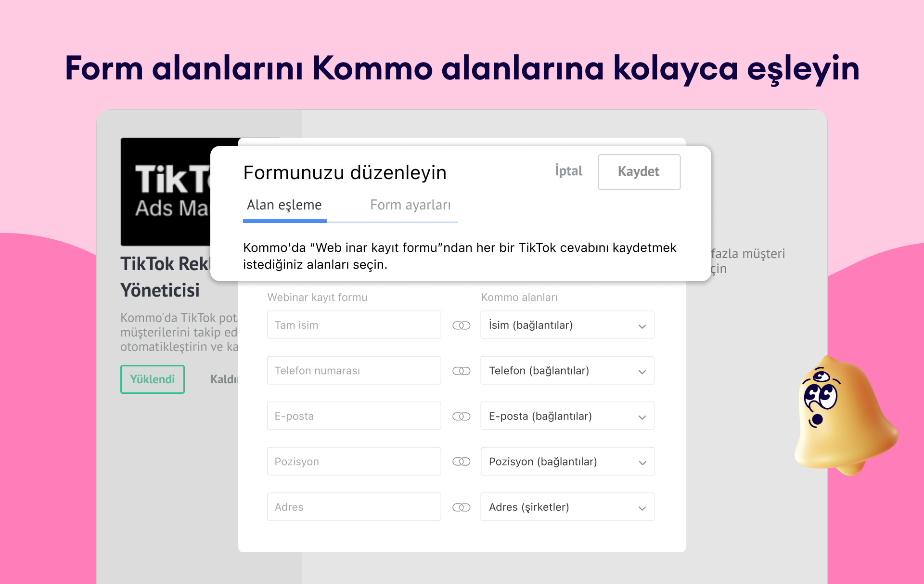The height and width of the screenshot is (584, 924).
Task: Click link icon beside E-posta field
Action: point(461,416)
